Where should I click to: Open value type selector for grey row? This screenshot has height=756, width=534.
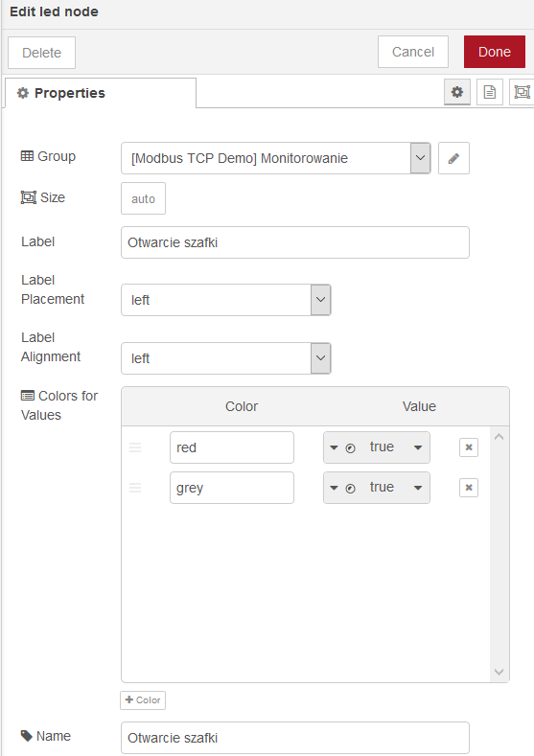342,488
